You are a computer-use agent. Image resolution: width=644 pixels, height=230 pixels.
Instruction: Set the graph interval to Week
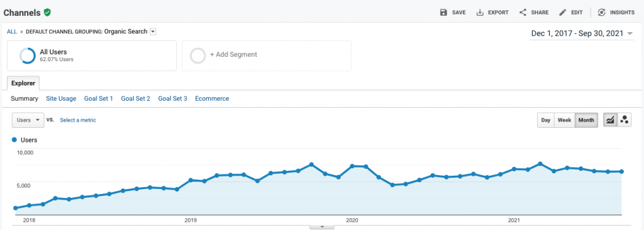point(564,120)
